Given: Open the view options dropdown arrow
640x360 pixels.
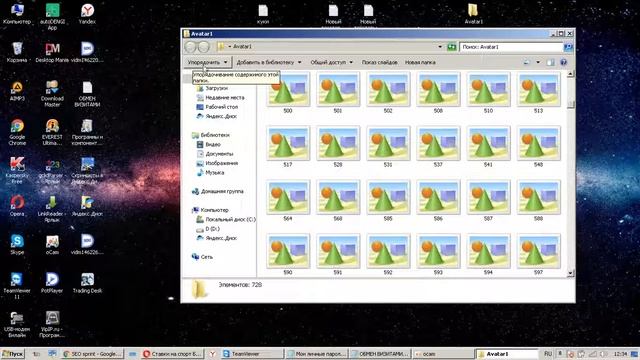Looking at the screenshot, I should tap(538, 62).
